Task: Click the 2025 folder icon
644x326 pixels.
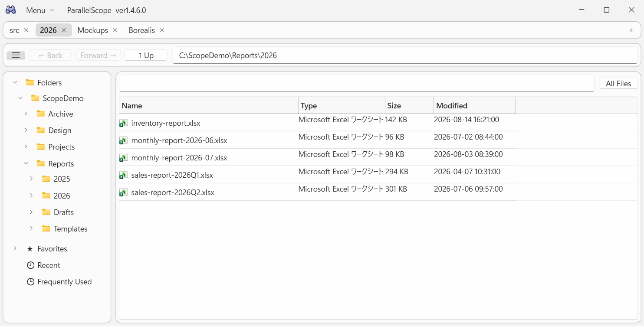Action: pos(46,179)
